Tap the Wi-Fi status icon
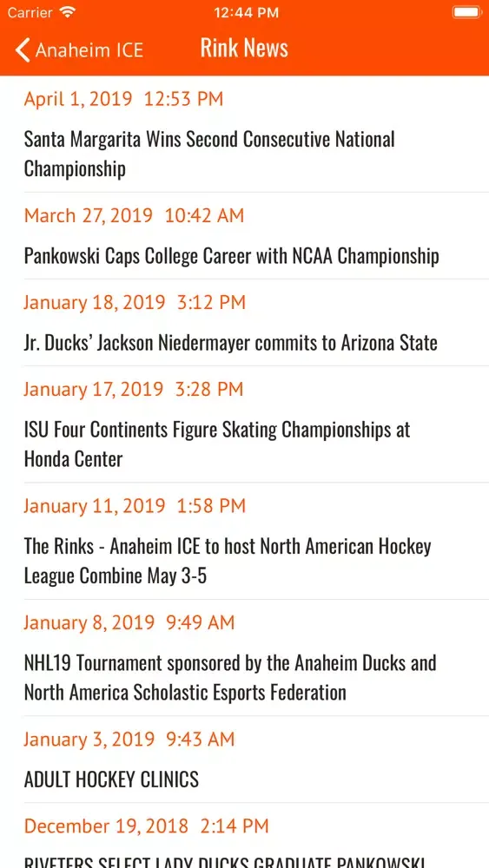Viewport: 489px width, 868px height. click(x=68, y=12)
